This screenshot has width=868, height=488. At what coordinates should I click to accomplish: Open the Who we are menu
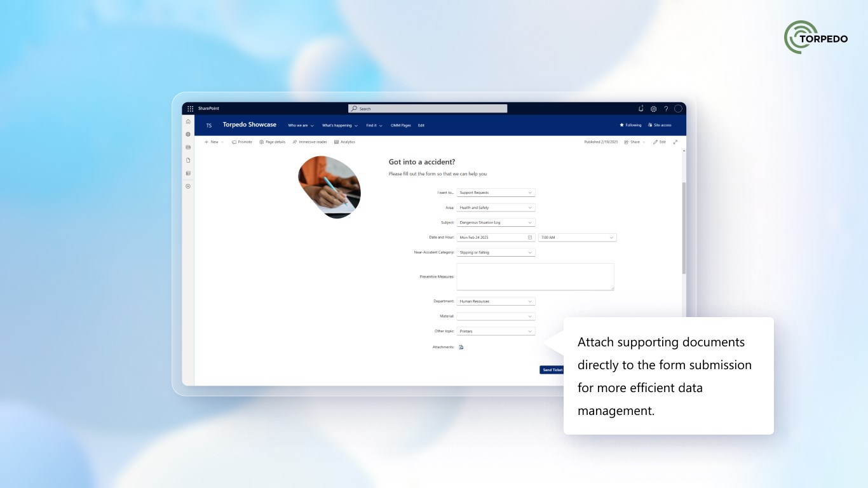301,125
